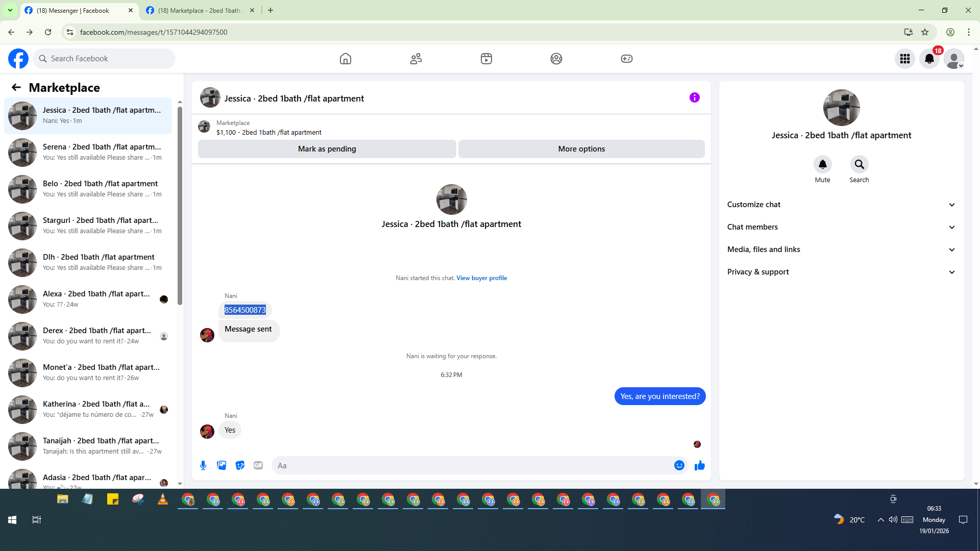980x551 pixels.
Task: Switch to the Marketplace 2bed 1bath browser tab
Action: point(199,10)
